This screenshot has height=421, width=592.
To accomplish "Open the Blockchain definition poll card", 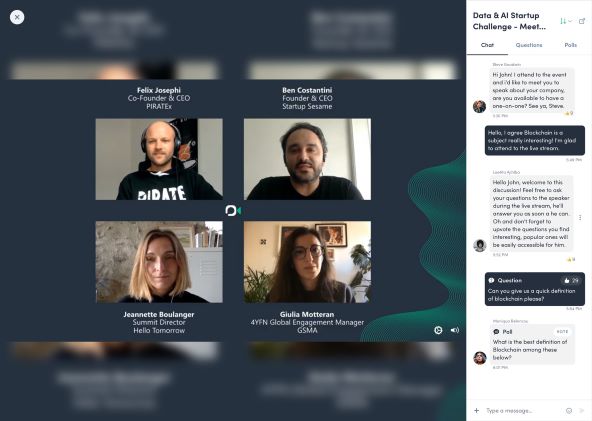I will (x=532, y=344).
